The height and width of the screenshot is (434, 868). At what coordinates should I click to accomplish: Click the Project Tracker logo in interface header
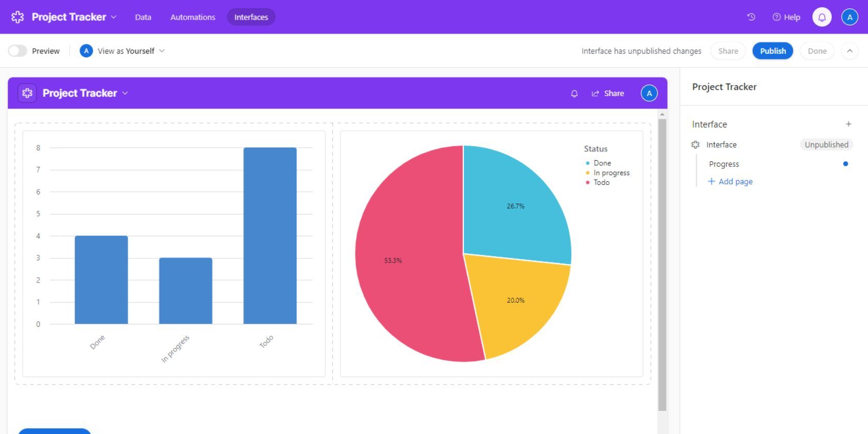(27, 93)
